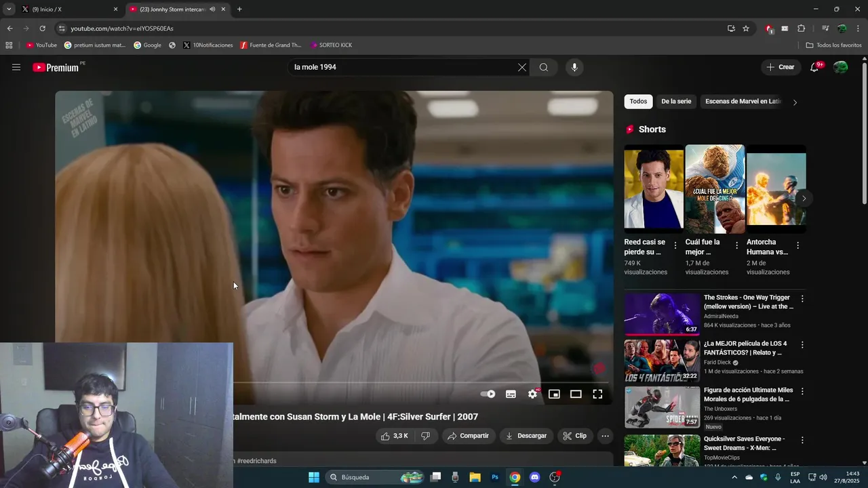The width and height of the screenshot is (868, 488).
Task: Select the 'De la serie' filter chip
Action: [676, 102]
